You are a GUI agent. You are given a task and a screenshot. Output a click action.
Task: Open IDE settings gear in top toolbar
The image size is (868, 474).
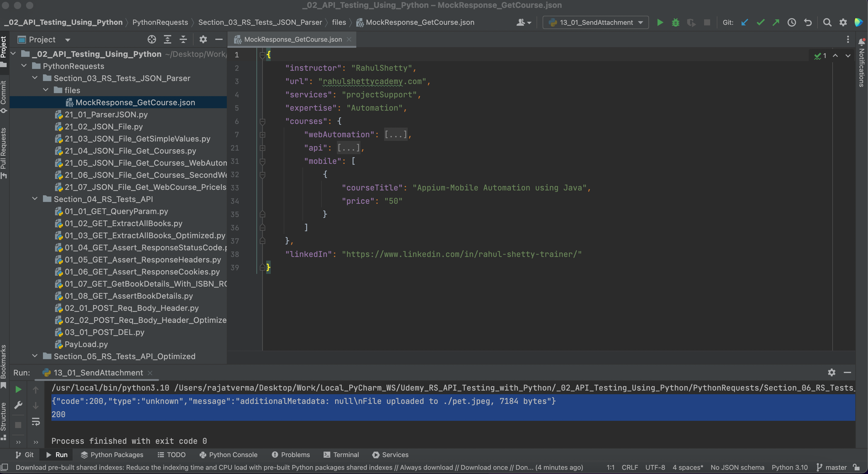point(843,23)
